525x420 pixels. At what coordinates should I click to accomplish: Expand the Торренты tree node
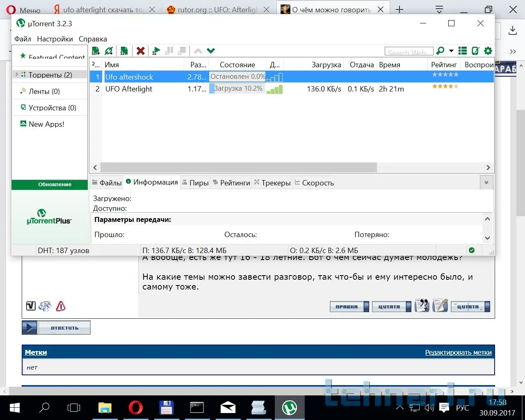click(x=16, y=75)
